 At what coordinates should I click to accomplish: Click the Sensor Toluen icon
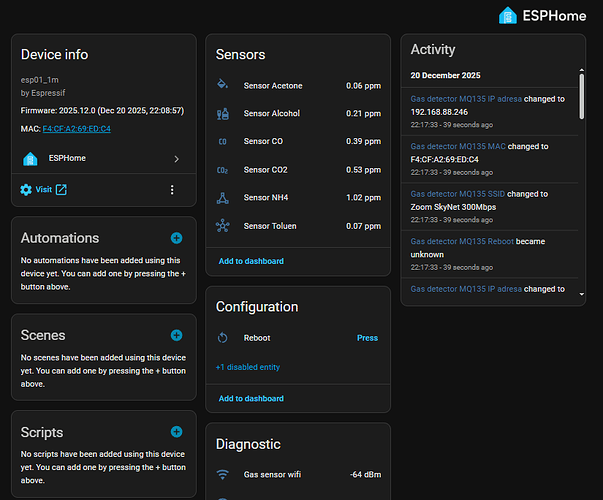[x=222, y=226]
